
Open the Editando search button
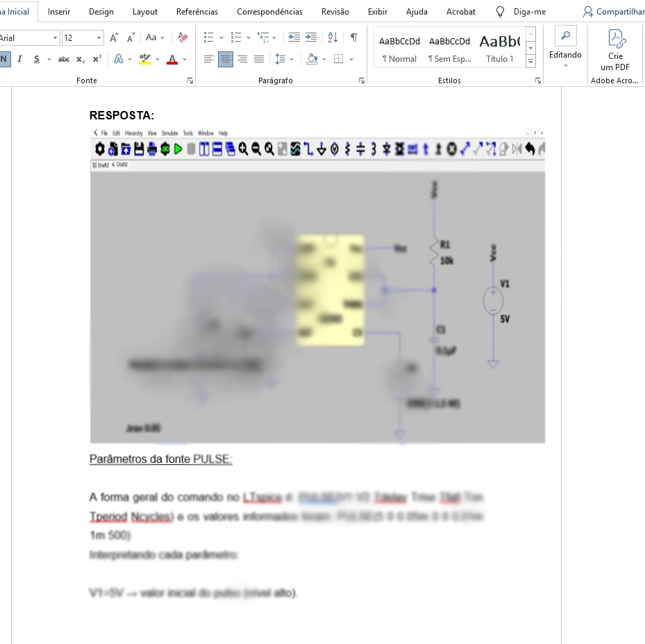click(x=565, y=37)
